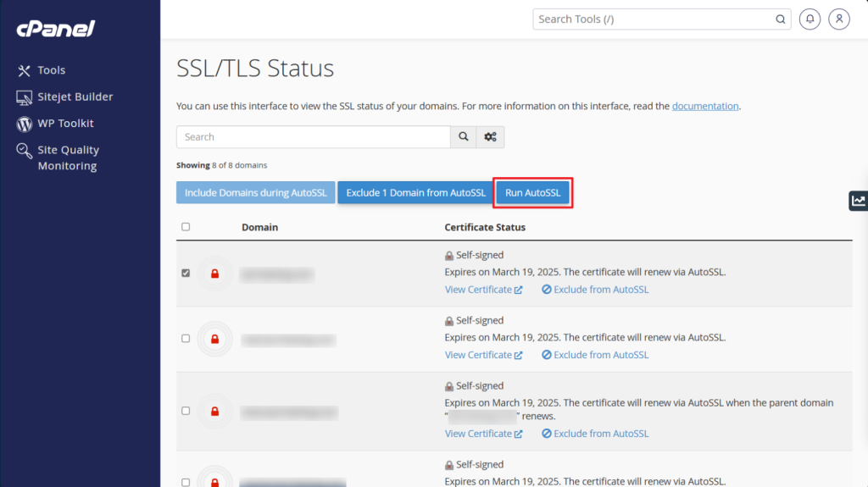The height and width of the screenshot is (487, 868).
Task: Click the domain search magnifier button
Action: coord(464,136)
